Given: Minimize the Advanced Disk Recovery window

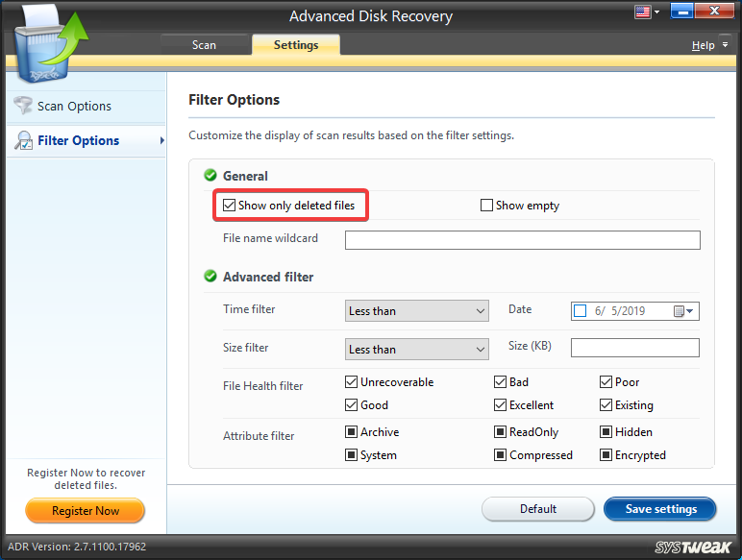Looking at the screenshot, I should click(681, 12).
